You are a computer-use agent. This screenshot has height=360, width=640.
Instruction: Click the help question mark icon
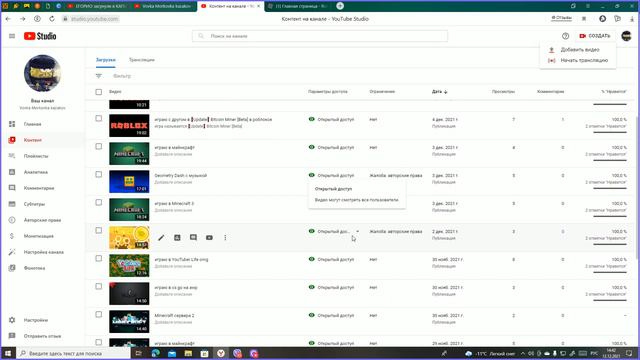click(x=565, y=36)
